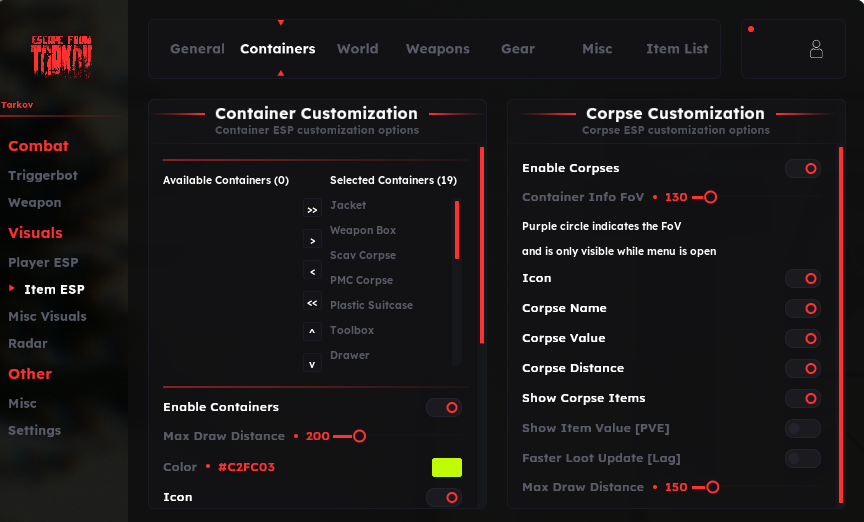This screenshot has width=864, height=522.
Task: Disable the Enable Corpses toggle
Action: [x=802, y=169]
